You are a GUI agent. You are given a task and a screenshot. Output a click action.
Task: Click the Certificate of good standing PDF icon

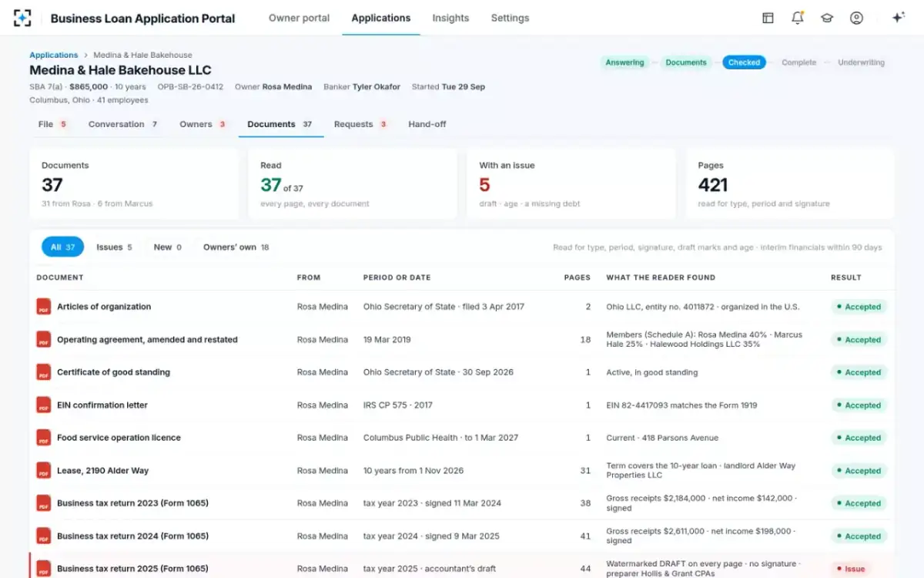click(44, 372)
